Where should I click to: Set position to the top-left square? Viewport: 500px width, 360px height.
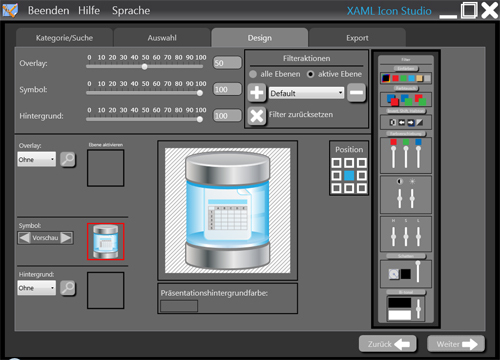click(x=336, y=163)
